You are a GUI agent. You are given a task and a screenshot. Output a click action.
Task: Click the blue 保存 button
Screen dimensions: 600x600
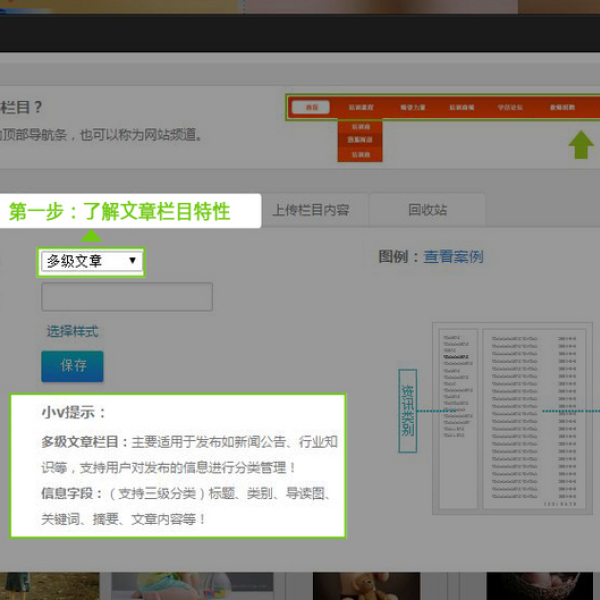72,366
